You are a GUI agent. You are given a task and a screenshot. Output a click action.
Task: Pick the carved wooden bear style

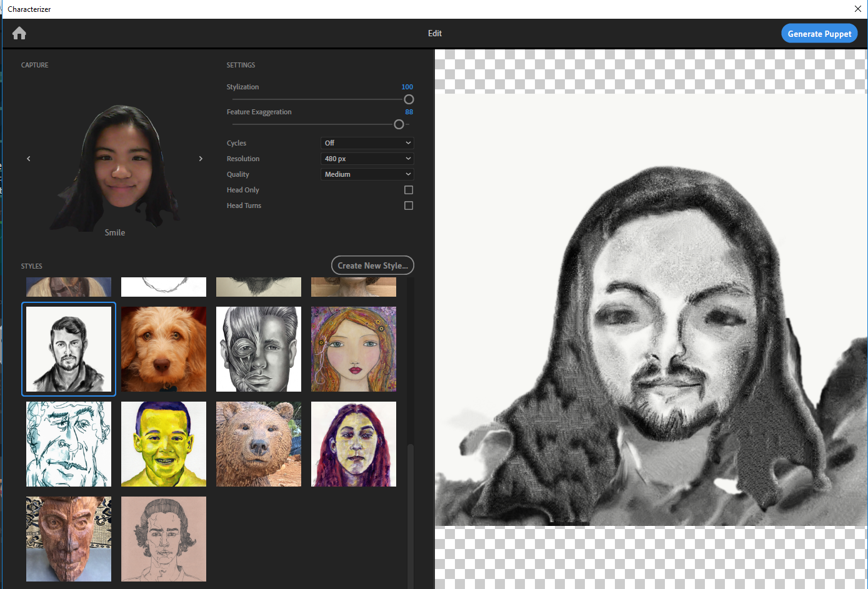tap(259, 444)
